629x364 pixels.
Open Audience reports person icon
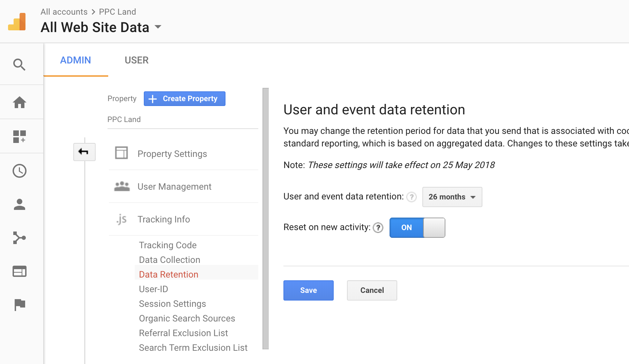(20, 204)
